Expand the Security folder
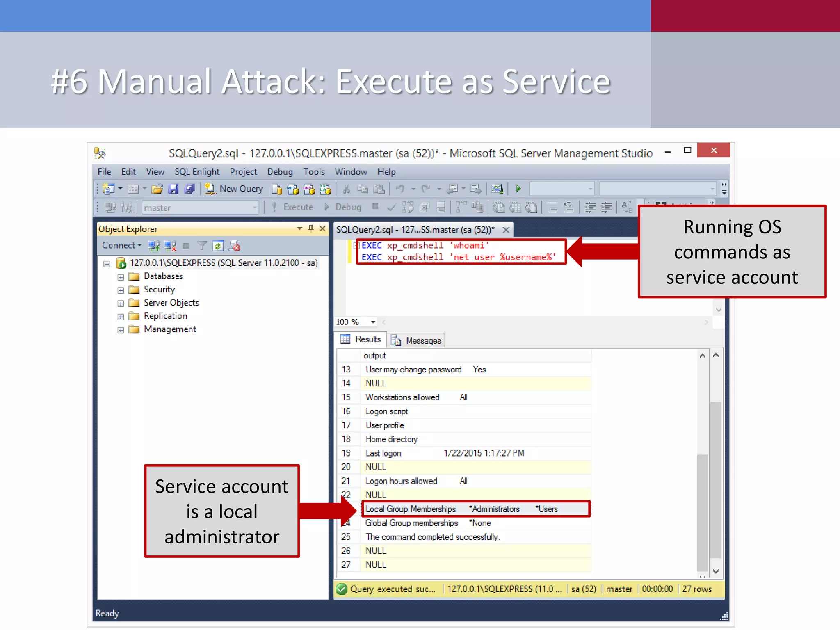The image size is (840, 630). tap(121, 290)
